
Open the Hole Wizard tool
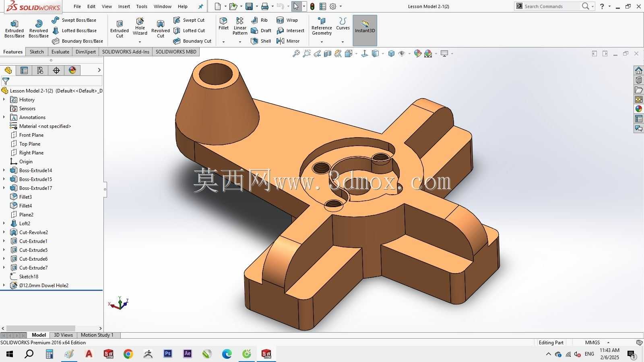(x=140, y=27)
